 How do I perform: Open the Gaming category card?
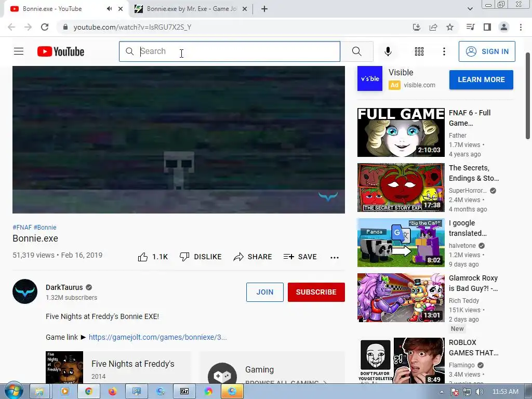pos(272,368)
